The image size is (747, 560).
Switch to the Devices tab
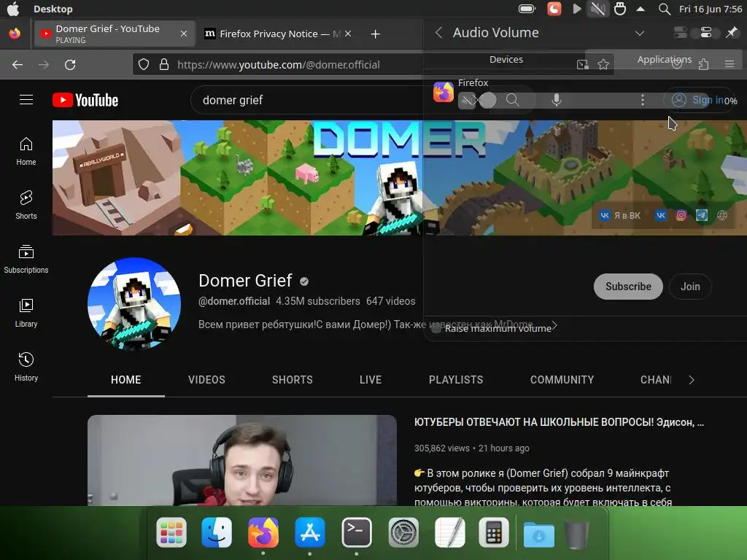(506, 60)
